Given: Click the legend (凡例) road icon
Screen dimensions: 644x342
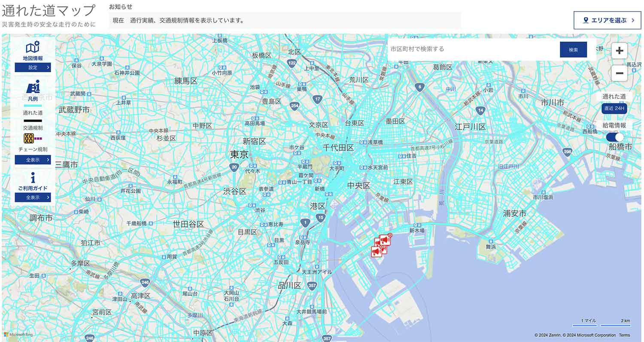Looking at the screenshot, I should click(33, 87).
